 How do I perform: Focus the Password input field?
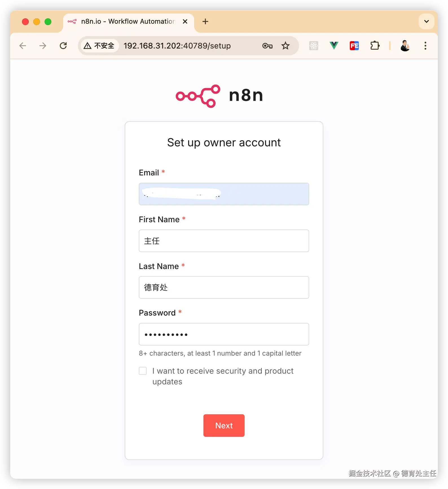[224, 334]
